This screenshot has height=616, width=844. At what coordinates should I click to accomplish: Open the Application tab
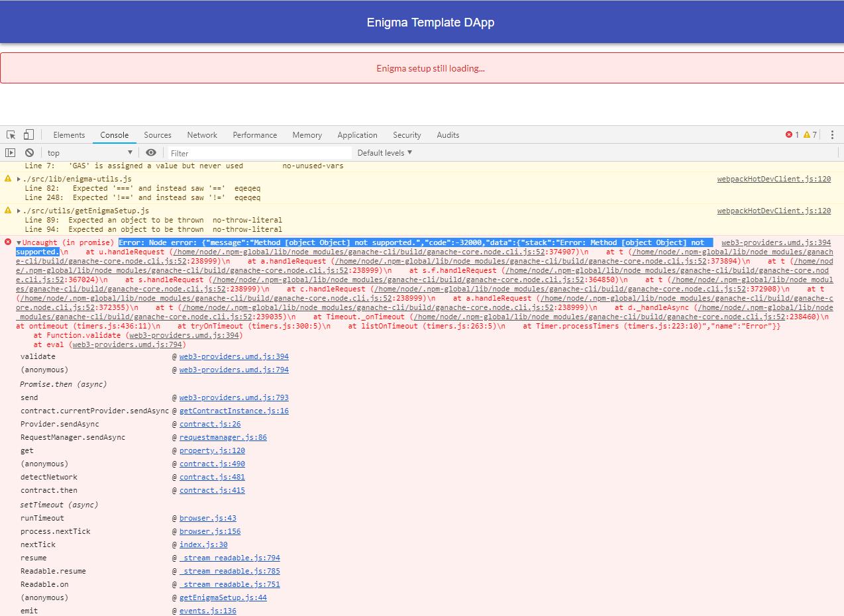[x=357, y=134]
